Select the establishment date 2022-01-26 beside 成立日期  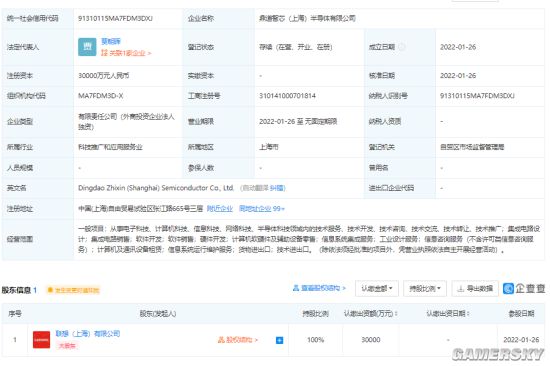click(458, 47)
